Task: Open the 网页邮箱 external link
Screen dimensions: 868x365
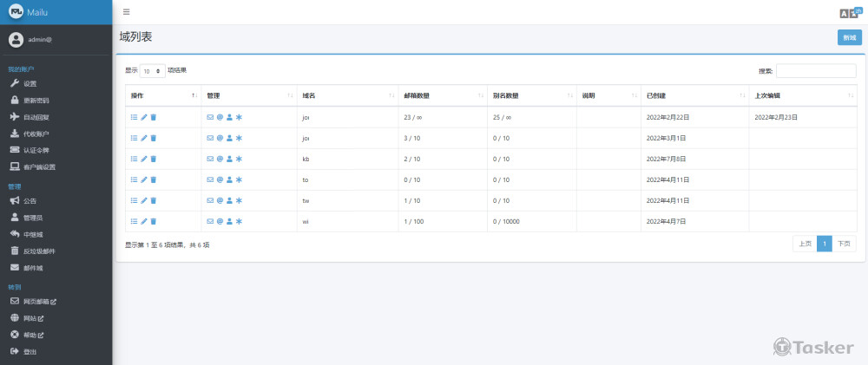Action: click(x=40, y=302)
